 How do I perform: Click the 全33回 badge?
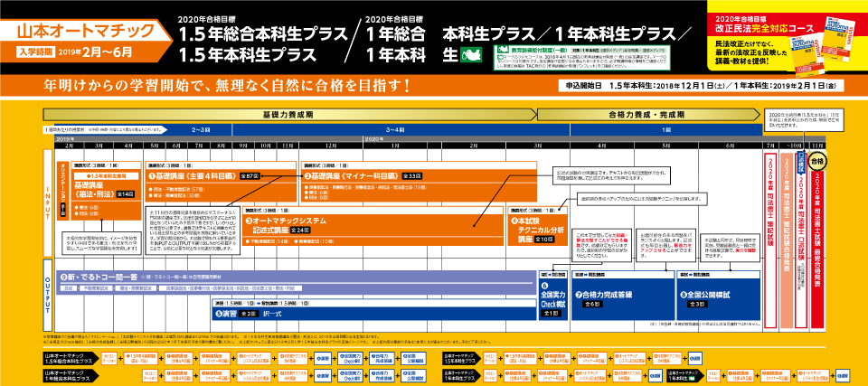pos(412,175)
